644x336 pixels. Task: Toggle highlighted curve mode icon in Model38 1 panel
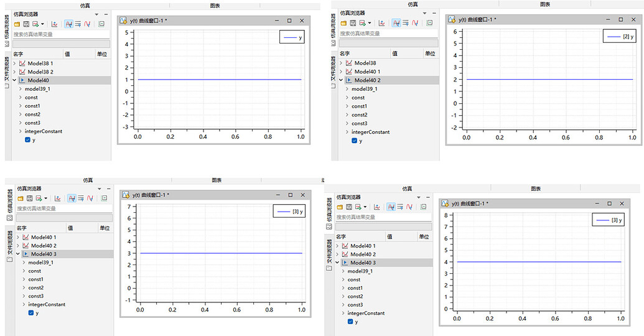(x=68, y=24)
